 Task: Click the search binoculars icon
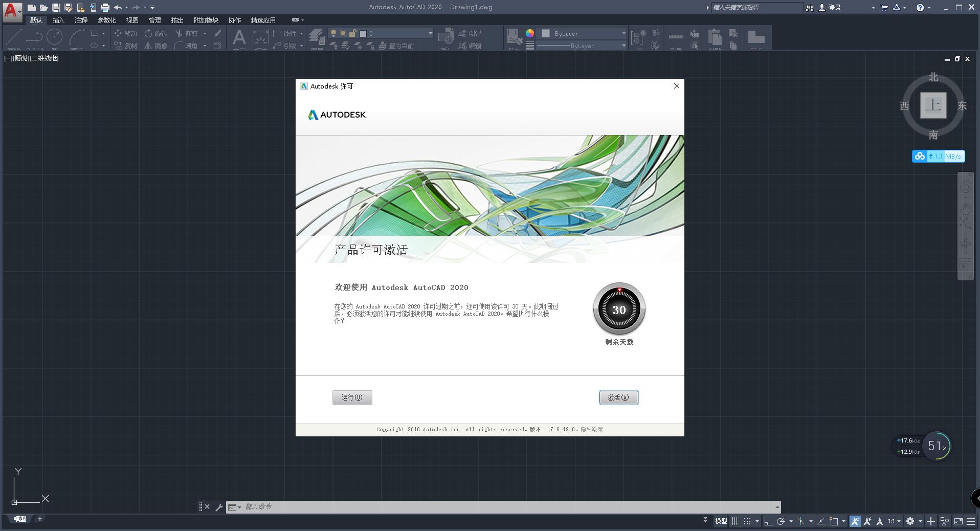809,8
